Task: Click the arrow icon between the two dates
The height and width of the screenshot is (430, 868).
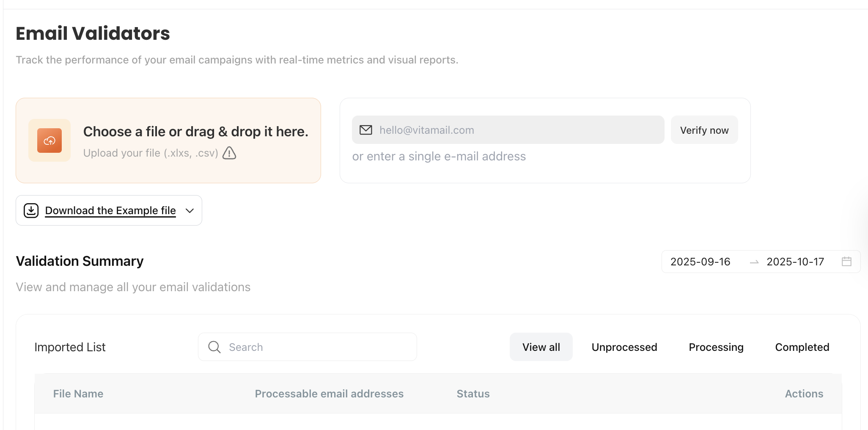Action: 754,262
